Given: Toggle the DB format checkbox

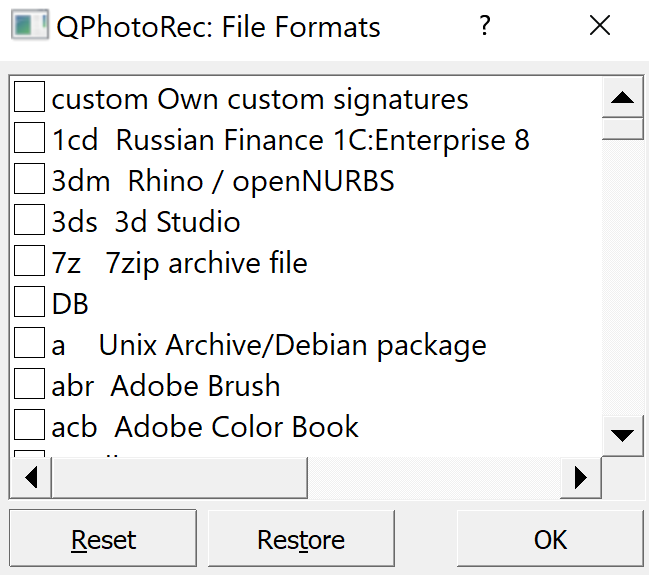Looking at the screenshot, I should pyautogui.click(x=29, y=303).
